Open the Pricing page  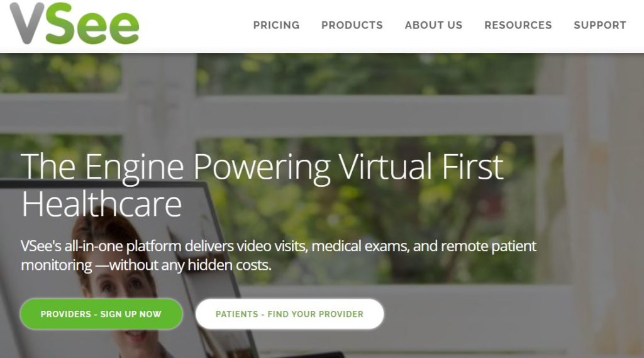pos(277,25)
